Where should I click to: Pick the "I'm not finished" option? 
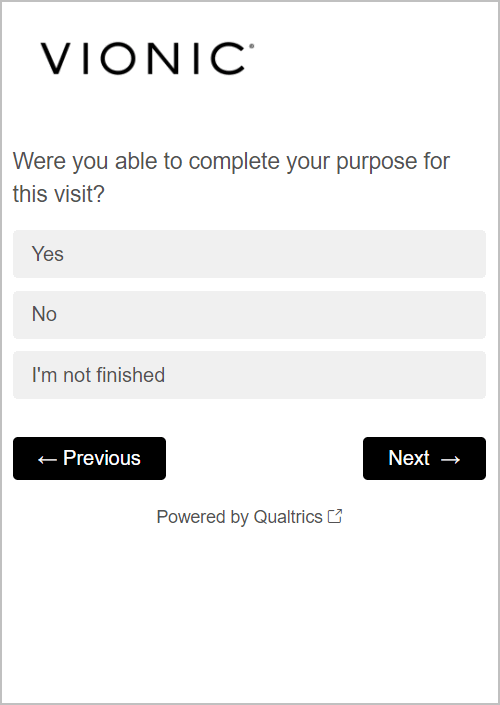[249, 375]
